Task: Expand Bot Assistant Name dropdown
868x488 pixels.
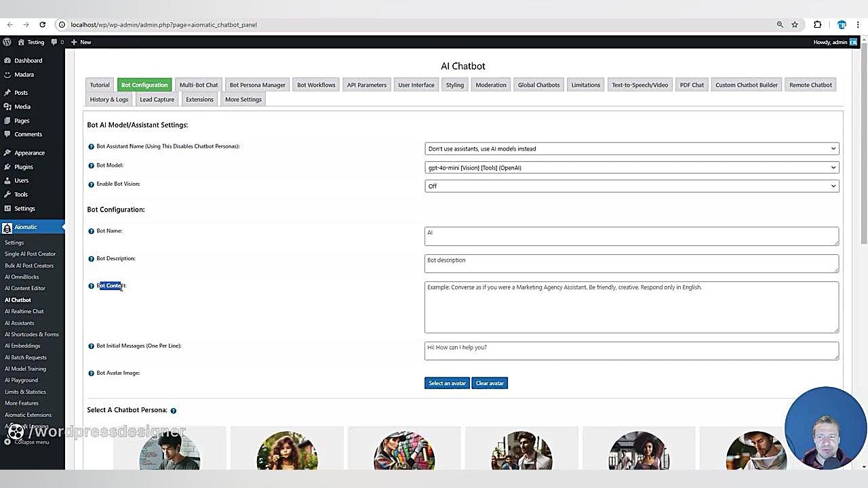Action: tap(632, 148)
